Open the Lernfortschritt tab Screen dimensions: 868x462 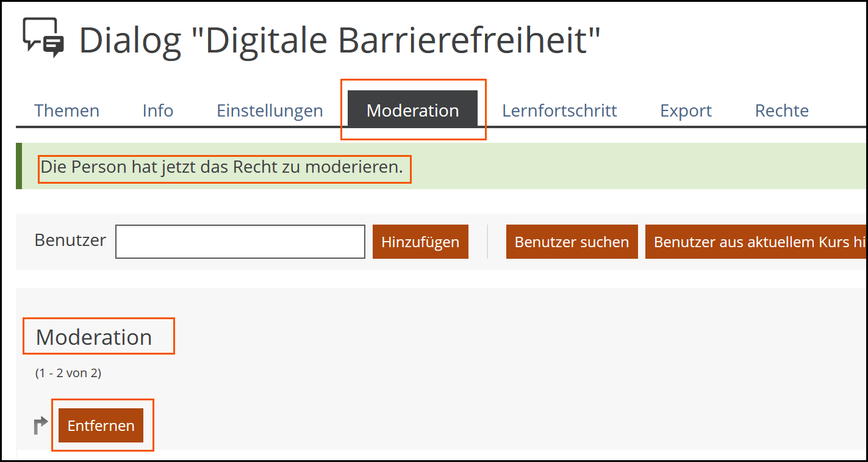559,110
